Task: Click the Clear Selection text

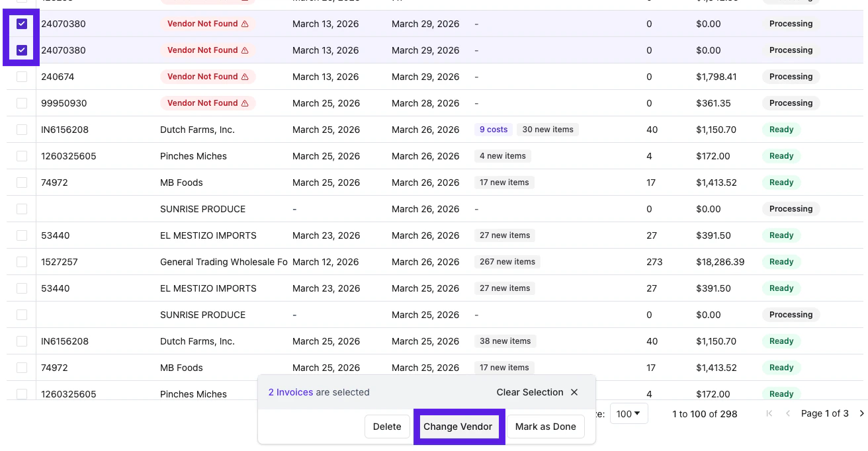Action: (x=529, y=391)
